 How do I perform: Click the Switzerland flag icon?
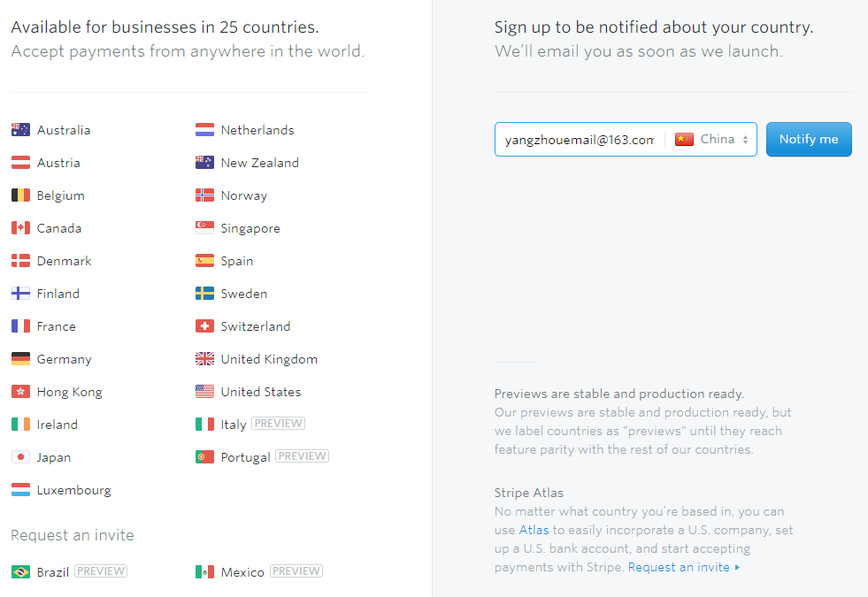tap(204, 326)
